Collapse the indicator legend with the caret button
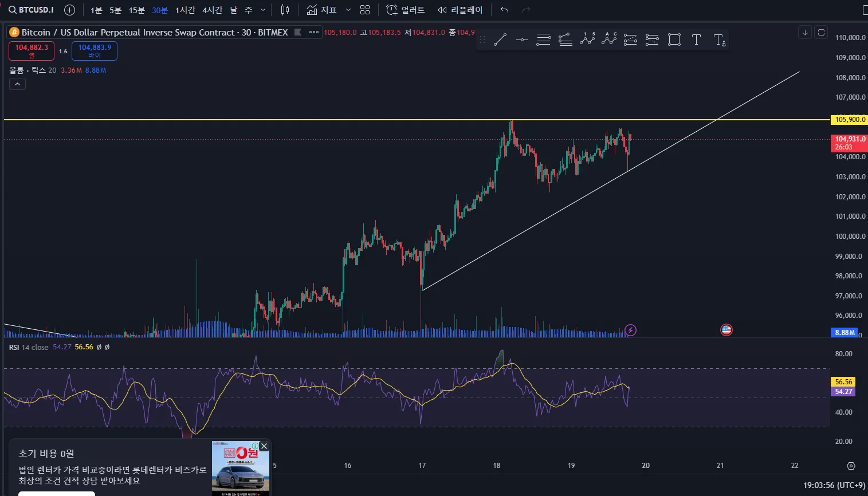The width and height of the screenshot is (868, 496). 17,84
